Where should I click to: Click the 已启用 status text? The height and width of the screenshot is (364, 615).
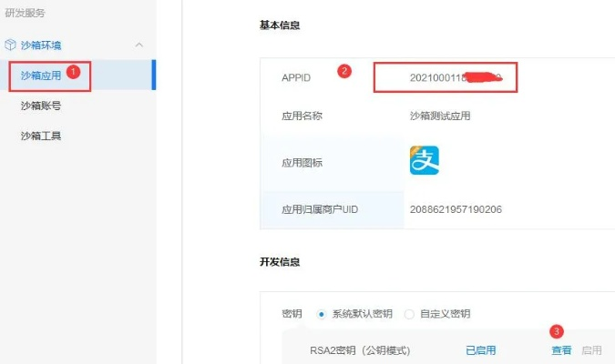pos(480,349)
